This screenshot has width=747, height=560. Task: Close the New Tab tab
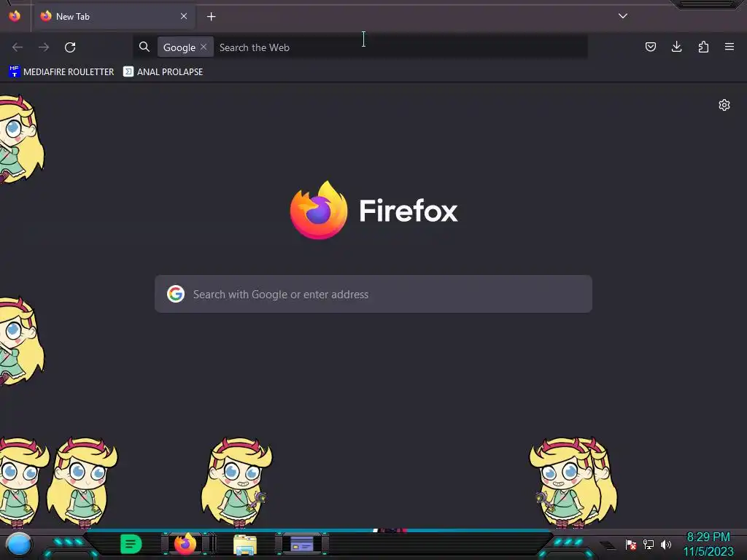tap(184, 16)
